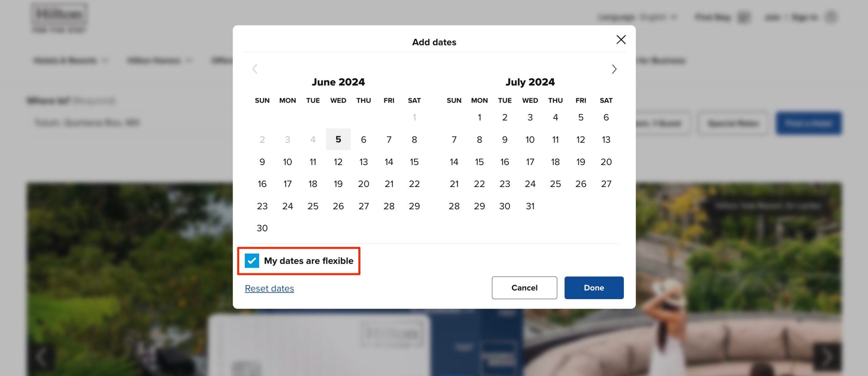The width and height of the screenshot is (868, 376).
Task: Go to the previous month arrow
Action: 255,69
